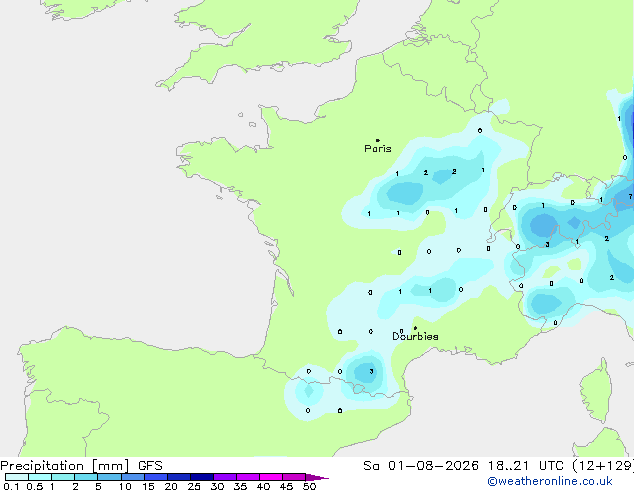This screenshot has height=490, width=634.
Task: Click the legend value '30'
Action: point(217,486)
